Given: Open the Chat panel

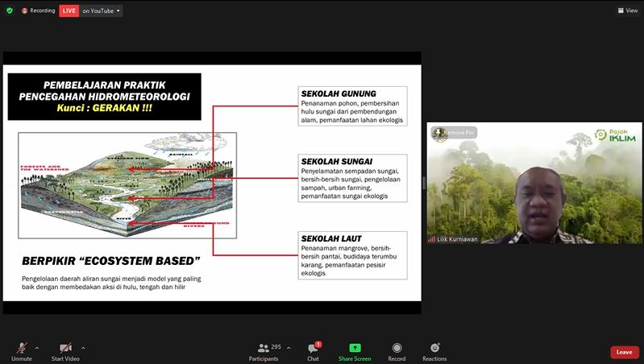Looking at the screenshot, I should (x=313, y=351).
